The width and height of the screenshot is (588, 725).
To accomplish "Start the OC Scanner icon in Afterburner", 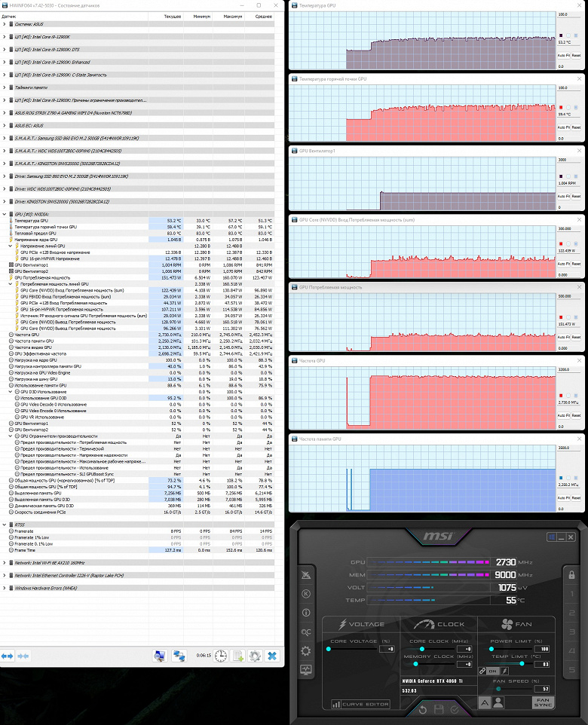I will click(x=306, y=632).
